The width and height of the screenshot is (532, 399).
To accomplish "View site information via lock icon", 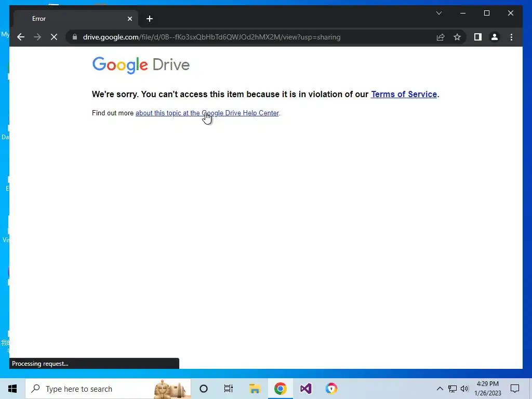I will tap(75, 37).
